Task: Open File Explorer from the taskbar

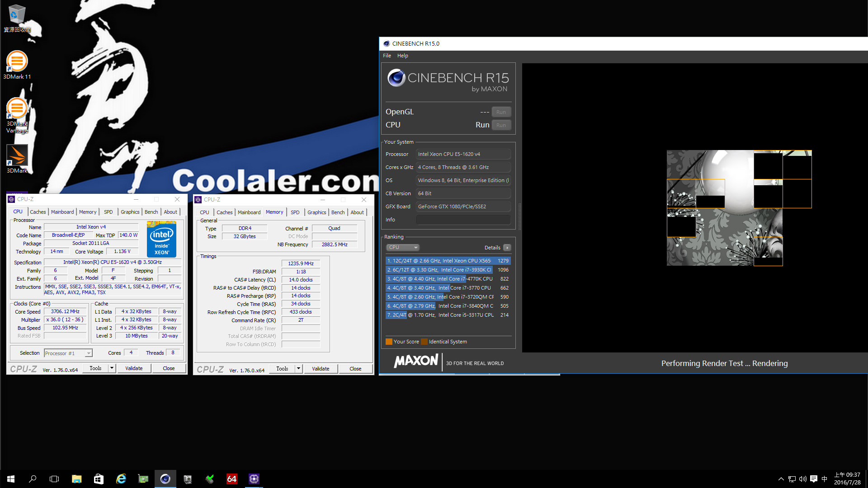Action: click(x=76, y=479)
